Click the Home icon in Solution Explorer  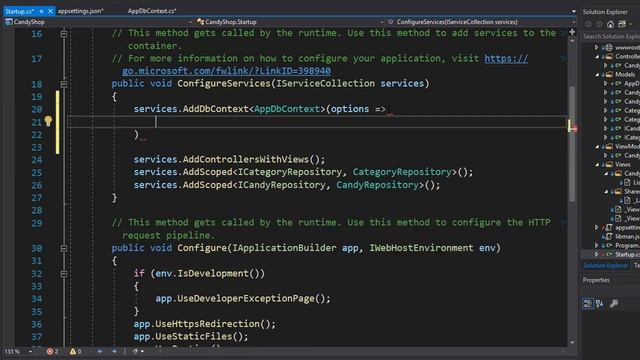tap(610, 24)
